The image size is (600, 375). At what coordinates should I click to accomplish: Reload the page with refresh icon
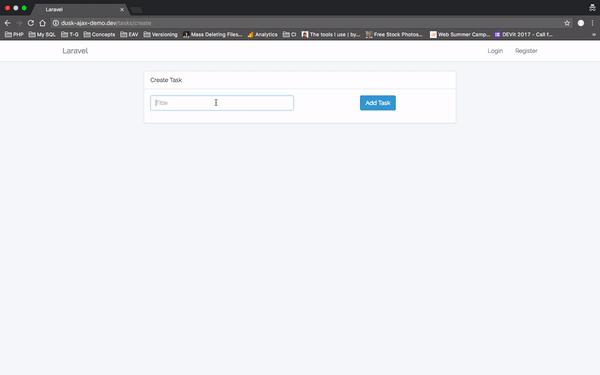click(x=31, y=23)
